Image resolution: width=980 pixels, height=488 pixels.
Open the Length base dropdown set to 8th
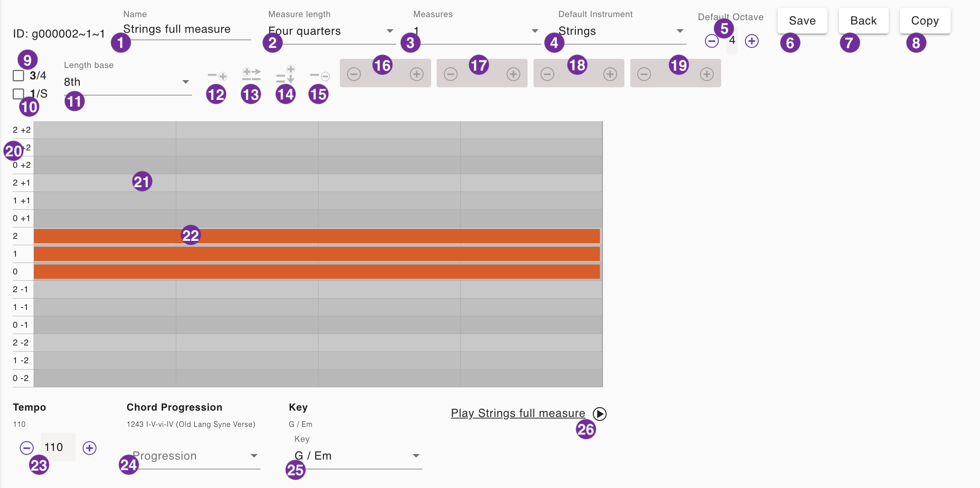(x=127, y=82)
